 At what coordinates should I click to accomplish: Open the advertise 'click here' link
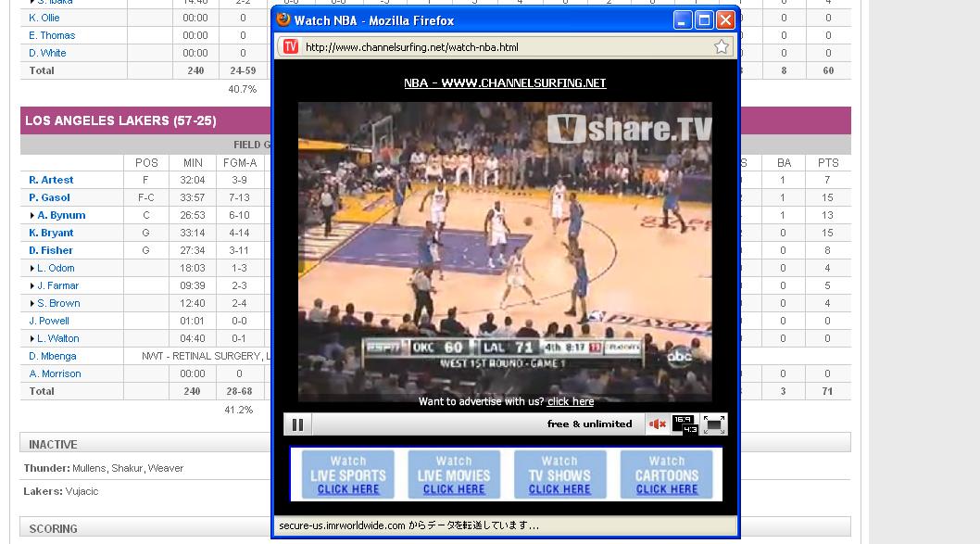[571, 401]
